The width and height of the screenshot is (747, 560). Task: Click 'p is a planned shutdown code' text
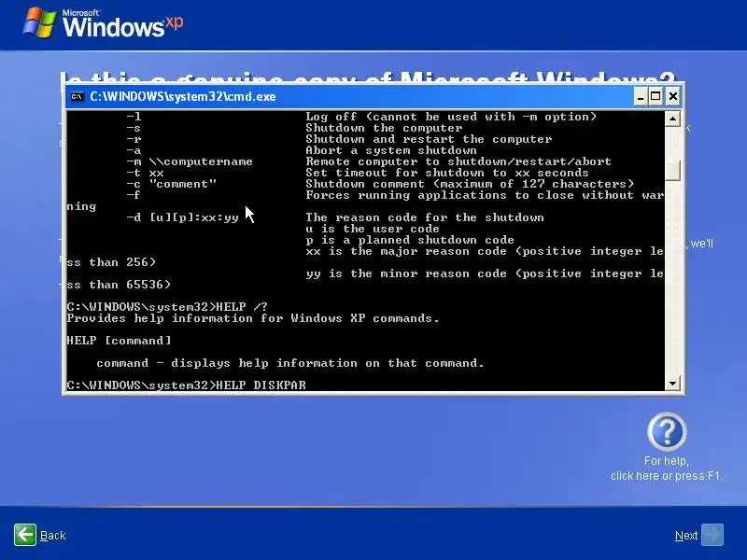coord(410,240)
